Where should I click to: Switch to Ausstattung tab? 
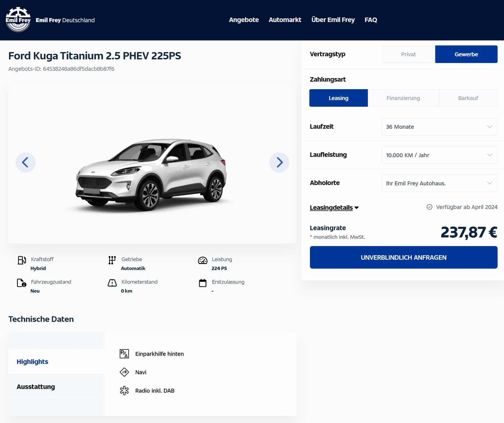[57, 386]
